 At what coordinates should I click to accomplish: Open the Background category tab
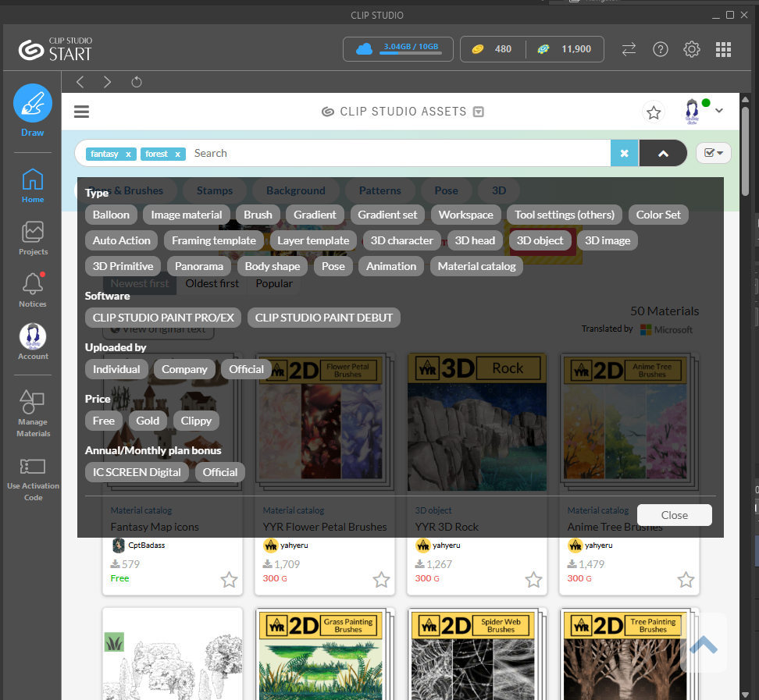(x=295, y=190)
